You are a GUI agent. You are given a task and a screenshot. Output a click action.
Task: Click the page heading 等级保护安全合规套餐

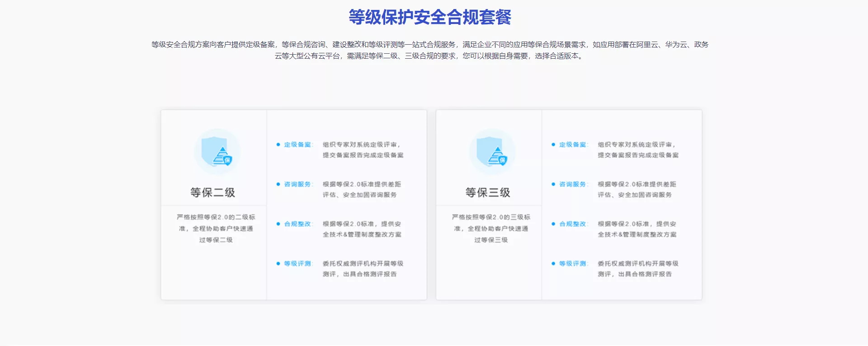click(429, 17)
